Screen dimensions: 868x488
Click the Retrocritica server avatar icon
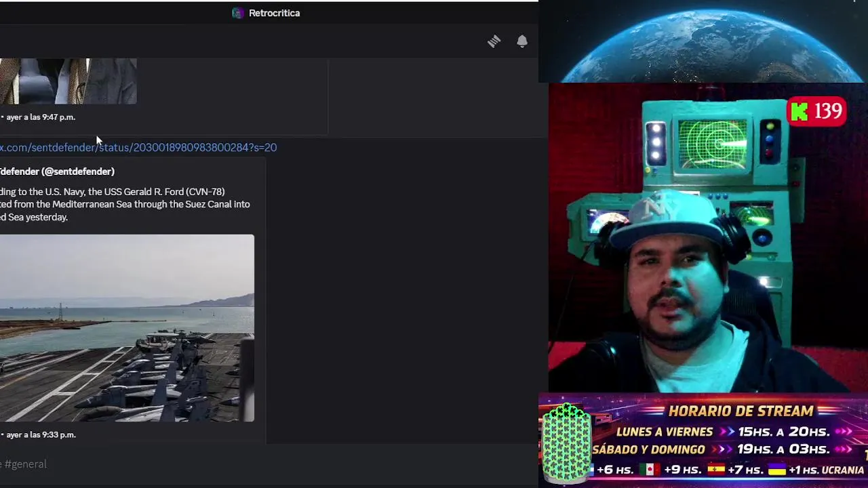click(x=237, y=13)
